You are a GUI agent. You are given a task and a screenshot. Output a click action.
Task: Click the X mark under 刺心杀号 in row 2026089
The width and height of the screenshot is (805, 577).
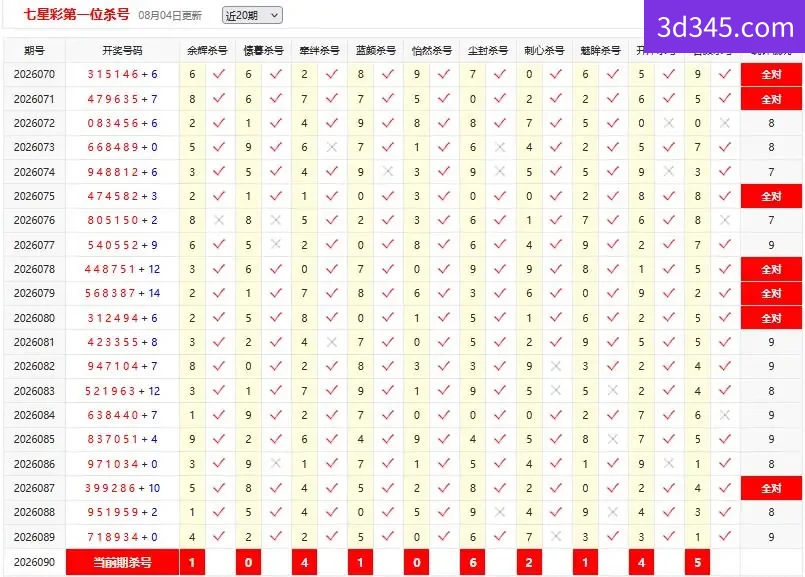(x=556, y=536)
